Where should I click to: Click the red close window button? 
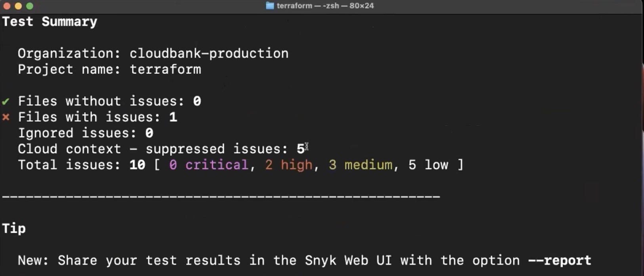[x=7, y=6]
